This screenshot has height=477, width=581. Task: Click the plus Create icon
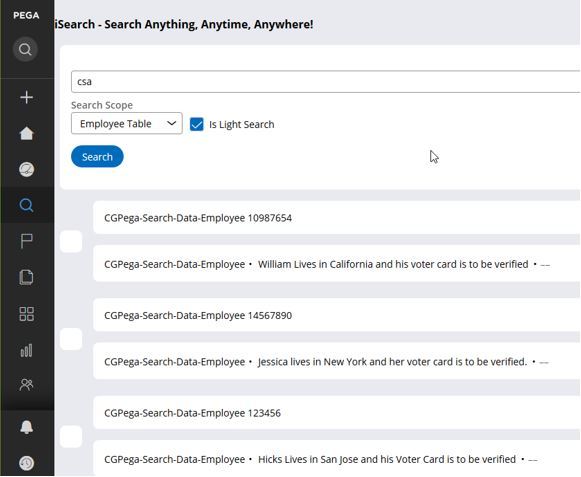(26, 97)
